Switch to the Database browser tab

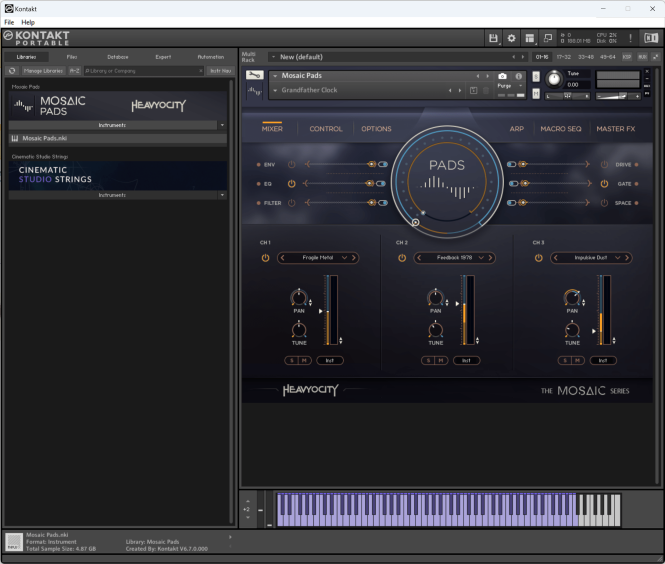tap(117, 57)
